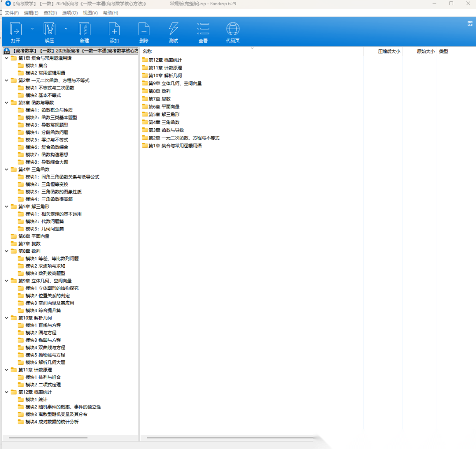Image resolution: width=476 pixels, height=449 pixels.
Task: Click the New archive (新建) icon
Action: click(x=85, y=30)
